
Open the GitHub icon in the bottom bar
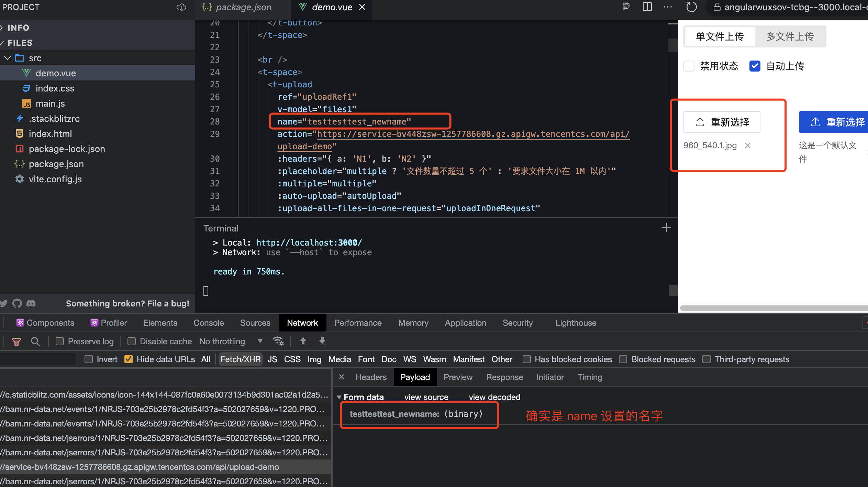pyautogui.click(x=17, y=303)
